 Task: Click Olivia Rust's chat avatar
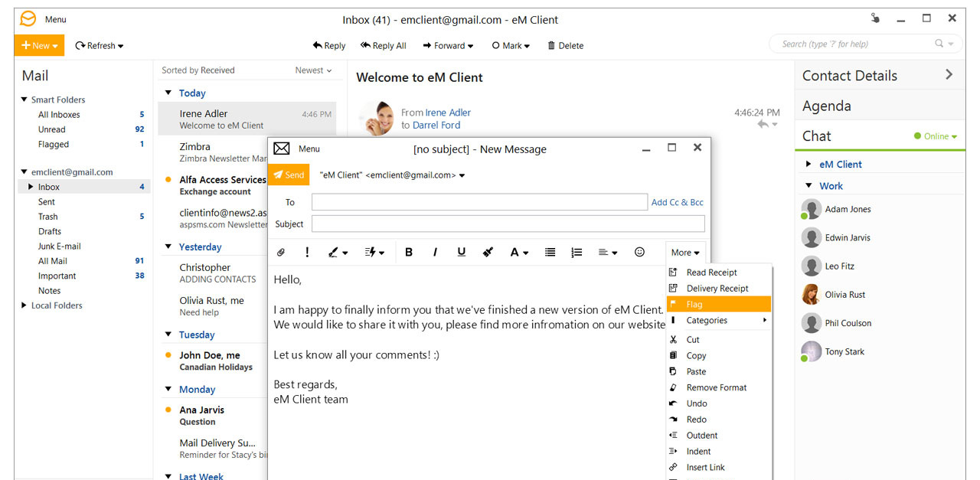[811, 294]
